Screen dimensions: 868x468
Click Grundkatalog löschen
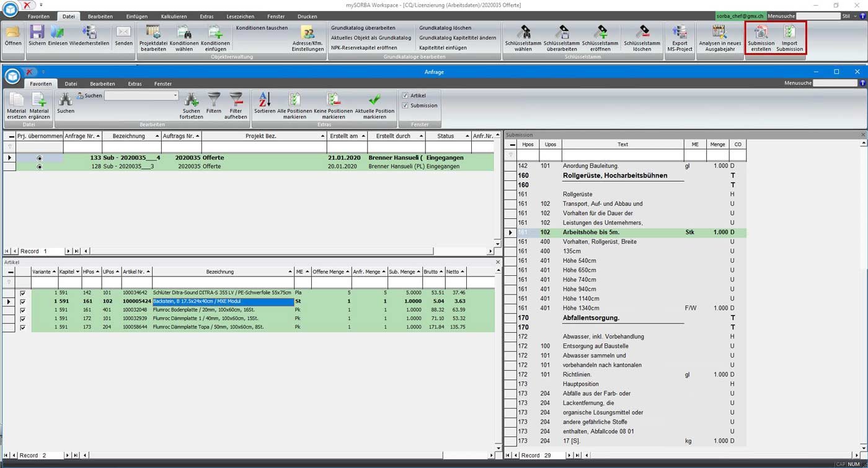(x=445, y=28)
